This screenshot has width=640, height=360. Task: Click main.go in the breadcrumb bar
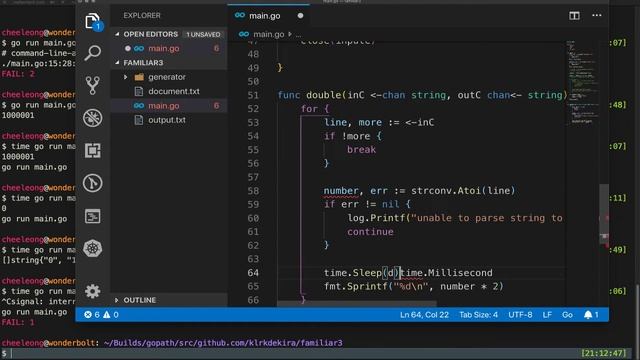coord(269,34)
